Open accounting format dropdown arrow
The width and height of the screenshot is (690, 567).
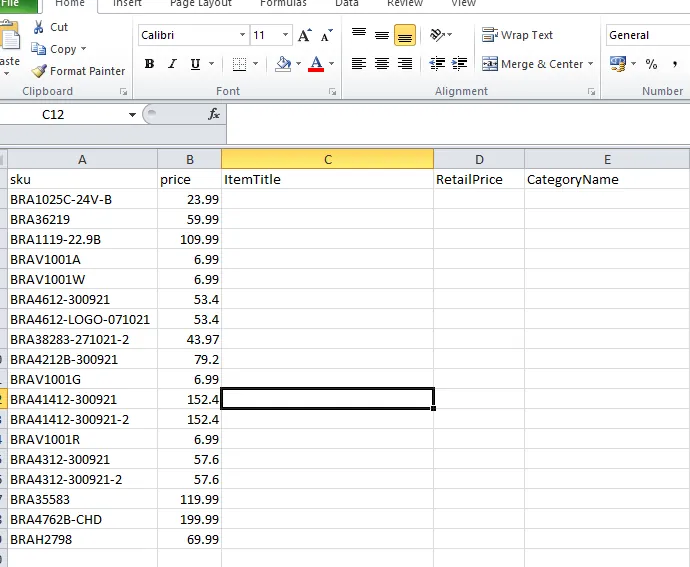(633, 64)
